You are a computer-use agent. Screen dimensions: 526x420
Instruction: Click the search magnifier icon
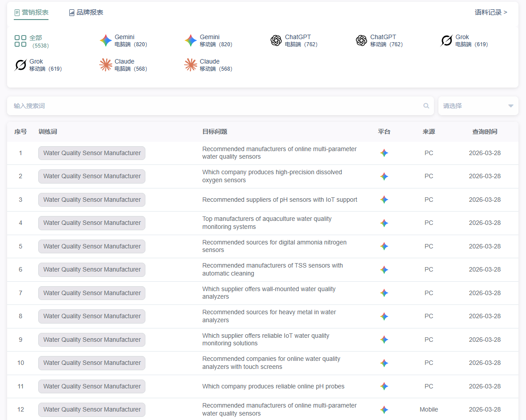pos(426,106)
